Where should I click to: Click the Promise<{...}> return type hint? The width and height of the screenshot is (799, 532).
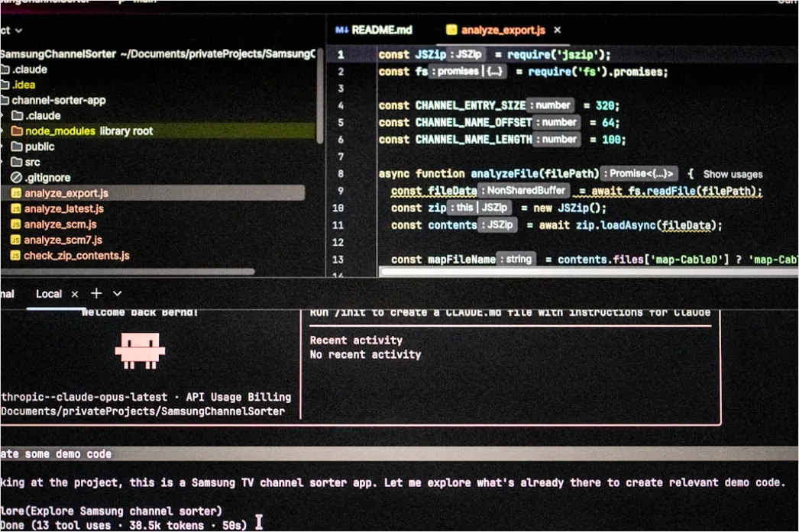pyautogui.click(x=639, y=173)
